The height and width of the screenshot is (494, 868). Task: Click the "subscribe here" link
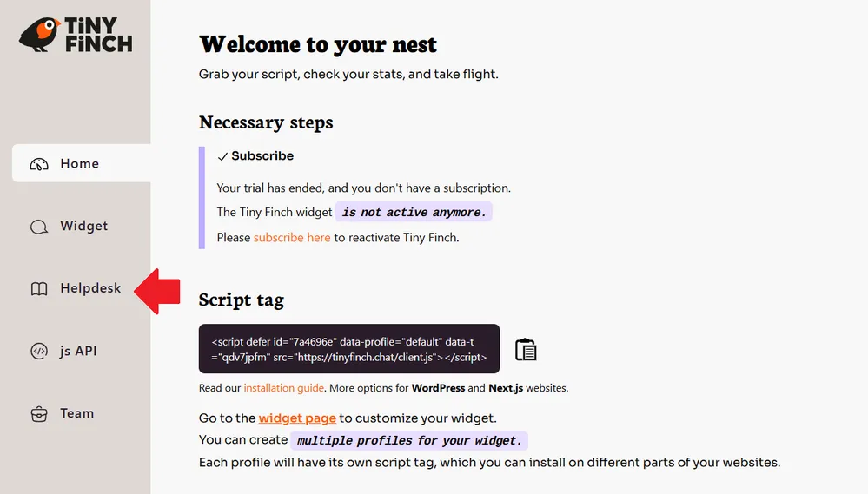tap(292, 237)
